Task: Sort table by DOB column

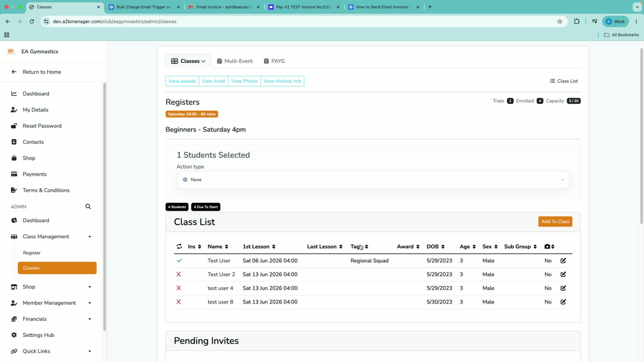Action: coord(435,246)
